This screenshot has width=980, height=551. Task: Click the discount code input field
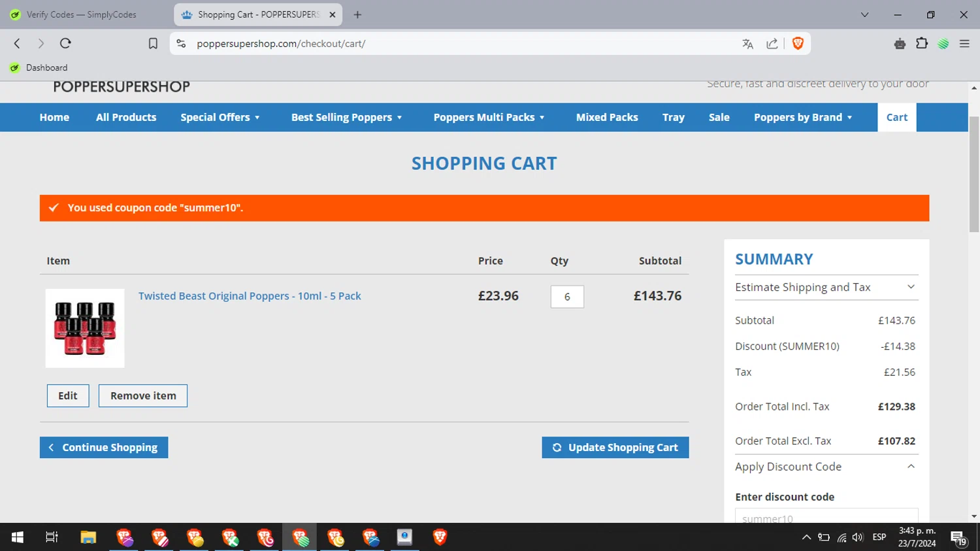[826, 516]
